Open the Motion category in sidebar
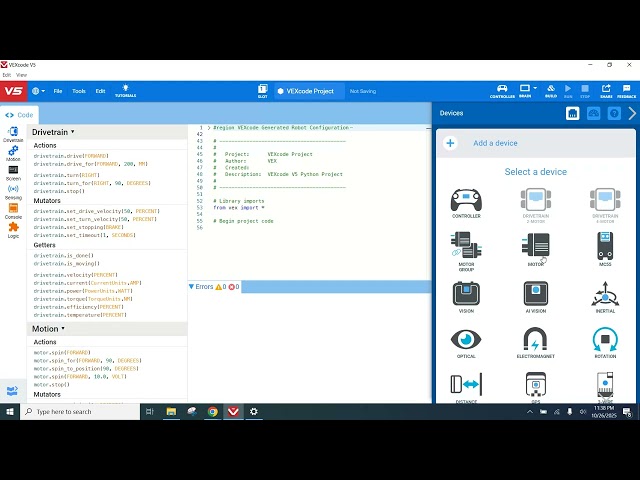Viewport: 640px width, 480px height. click(x=13, y=153)
